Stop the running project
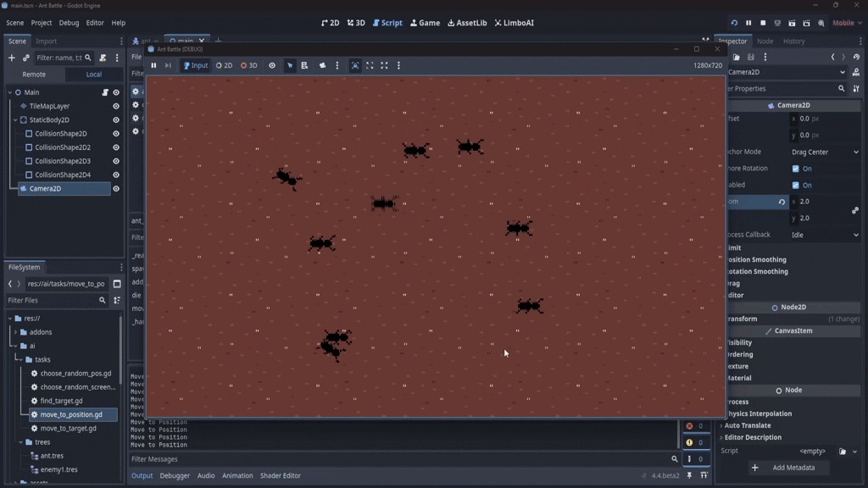This screenshot has width=868, height=488. click(x=763, y=23)
